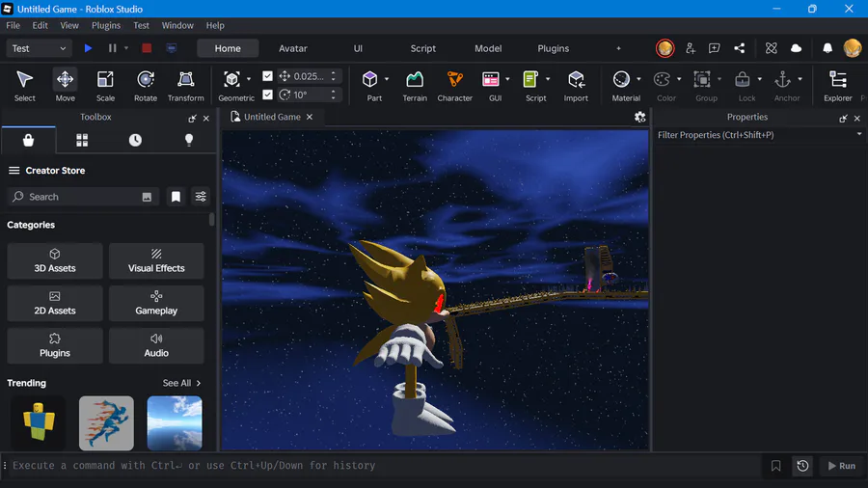The width and height of the screenshot is (868, 488).
Task: Activate the Move tool
Action: [65, 85]
